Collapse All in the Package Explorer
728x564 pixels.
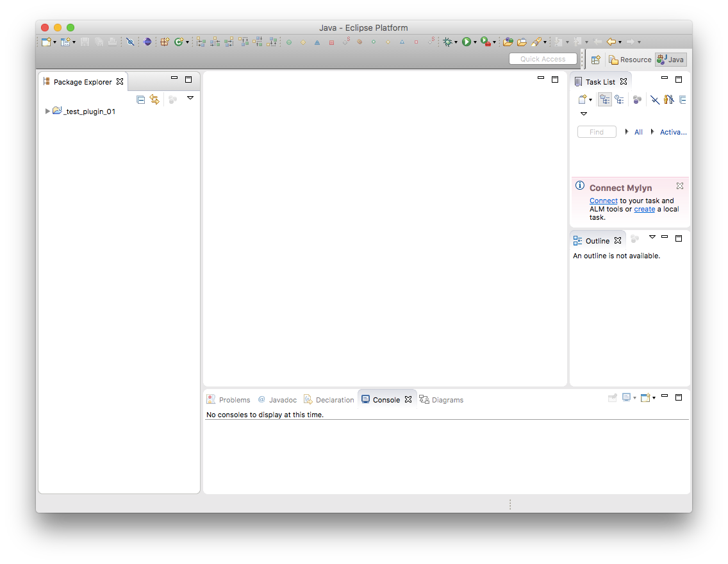pyautogui.click(x=140, y=99)
